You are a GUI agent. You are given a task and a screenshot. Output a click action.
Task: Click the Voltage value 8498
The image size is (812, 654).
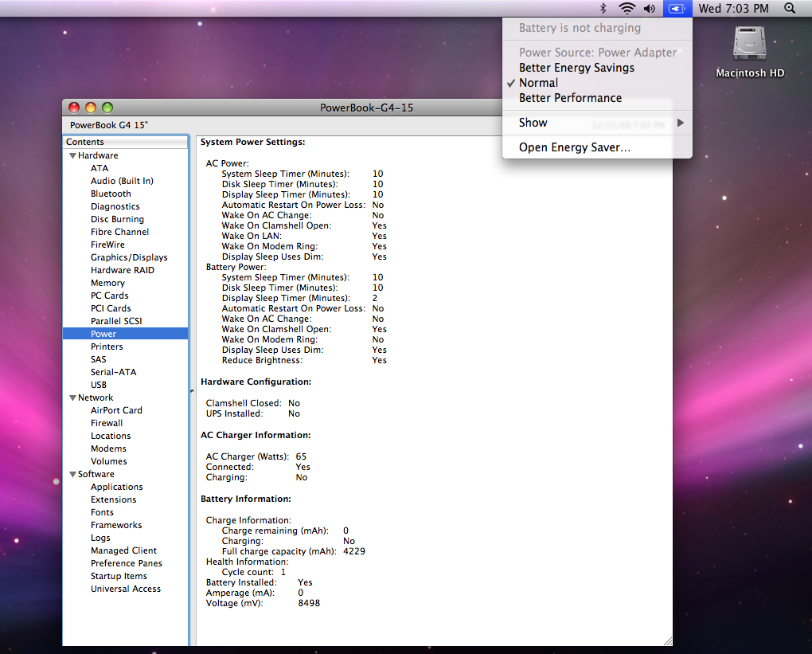309,603
